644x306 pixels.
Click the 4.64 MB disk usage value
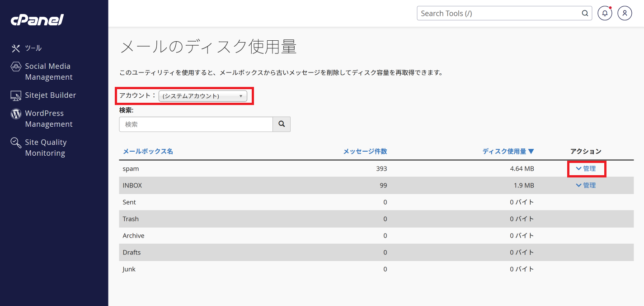pos(522,168)
